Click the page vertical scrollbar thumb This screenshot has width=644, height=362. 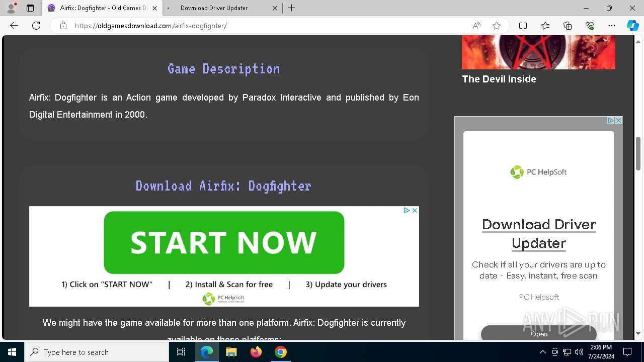638,153
